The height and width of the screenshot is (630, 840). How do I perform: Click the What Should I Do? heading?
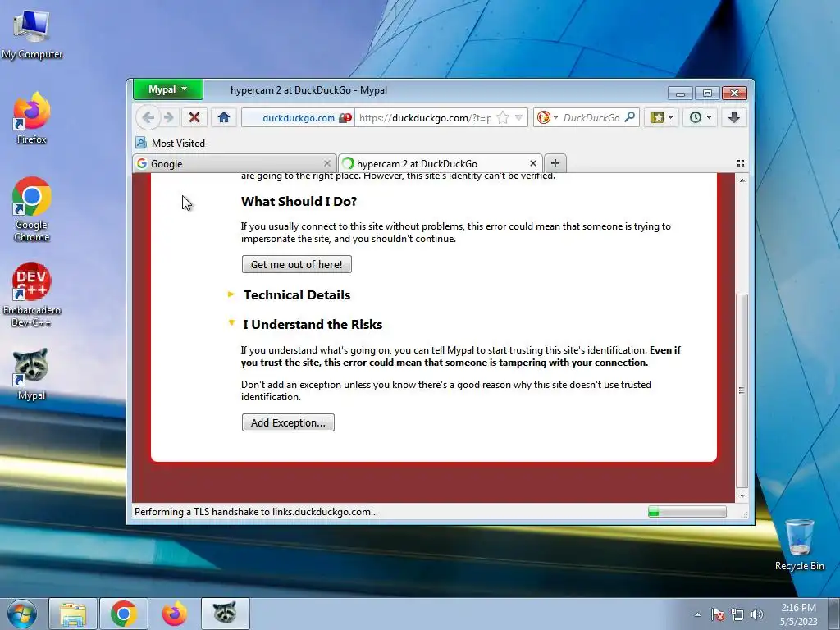[299, 202]
